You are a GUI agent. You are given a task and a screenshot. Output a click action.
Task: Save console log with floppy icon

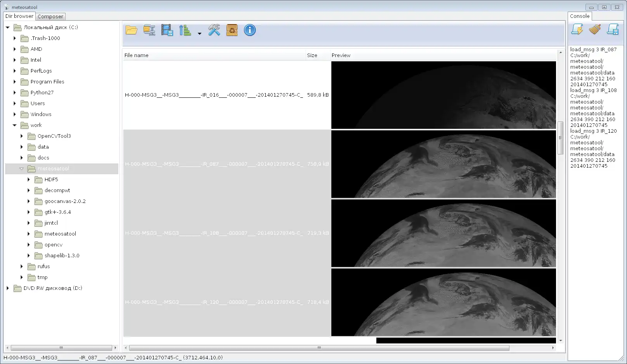tap(613, 29)
